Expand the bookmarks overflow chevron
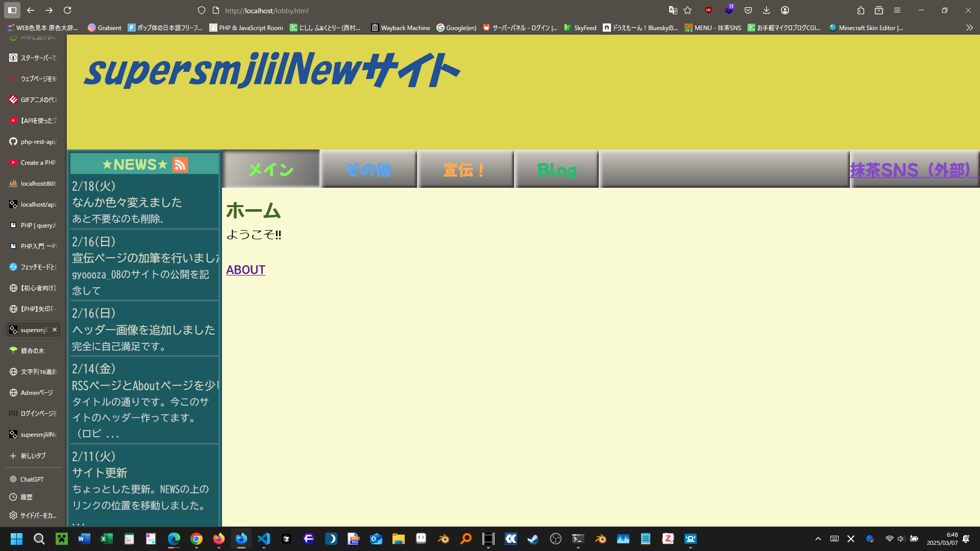980x551 pixels. pyautogui.click(x=969, y=28)
